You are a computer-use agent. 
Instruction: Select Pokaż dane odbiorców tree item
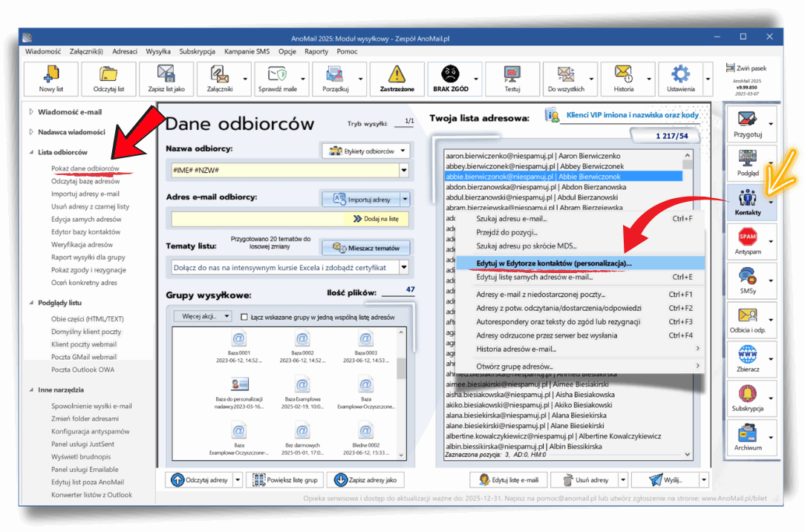[85, 168]
